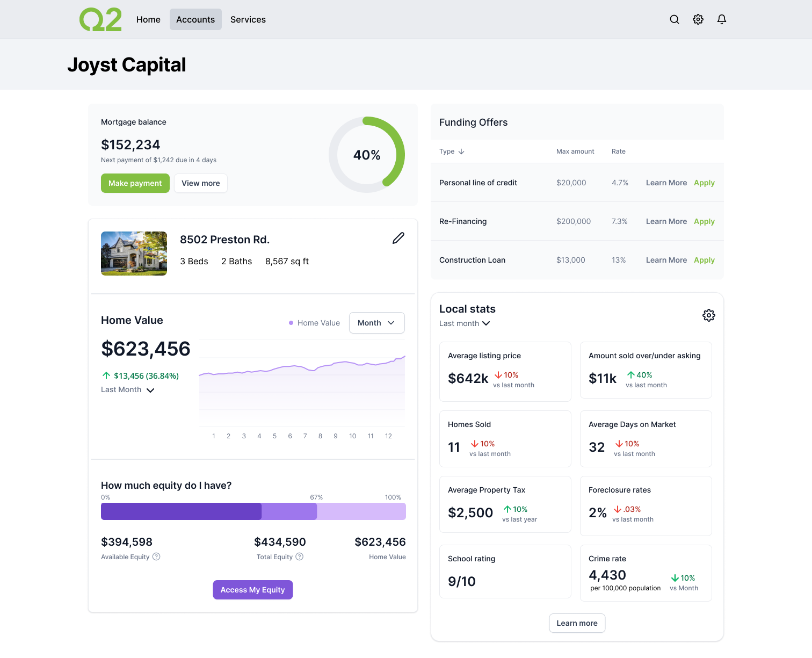Open settings gear in top navigation
This screenshot has width=812, height=658.
coord(698,19)
